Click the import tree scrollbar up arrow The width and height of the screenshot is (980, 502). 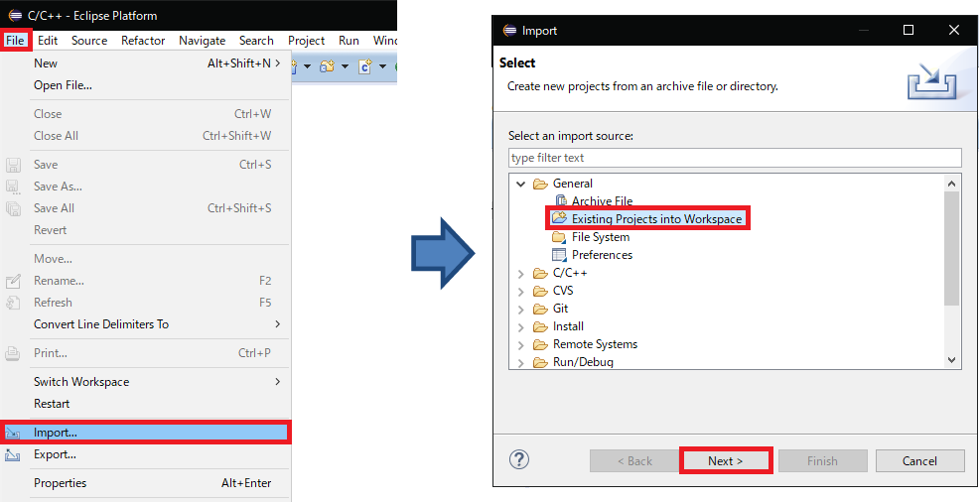pyautogui.click(x=951, y=184)
